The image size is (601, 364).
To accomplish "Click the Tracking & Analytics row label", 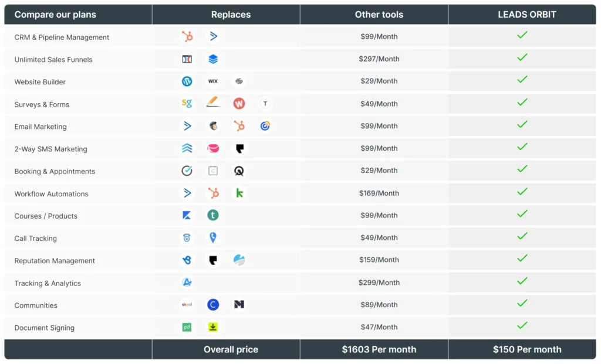I will pyautogui.click(x=48, y=283).
